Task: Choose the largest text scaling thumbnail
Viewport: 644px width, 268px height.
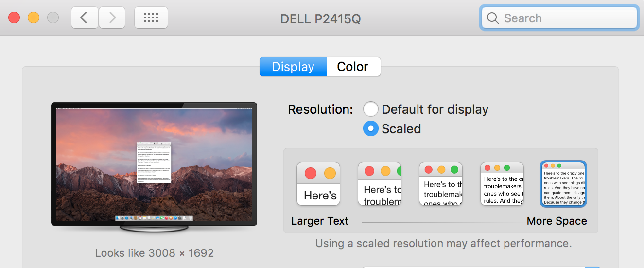Action: [x=318, y=184]
